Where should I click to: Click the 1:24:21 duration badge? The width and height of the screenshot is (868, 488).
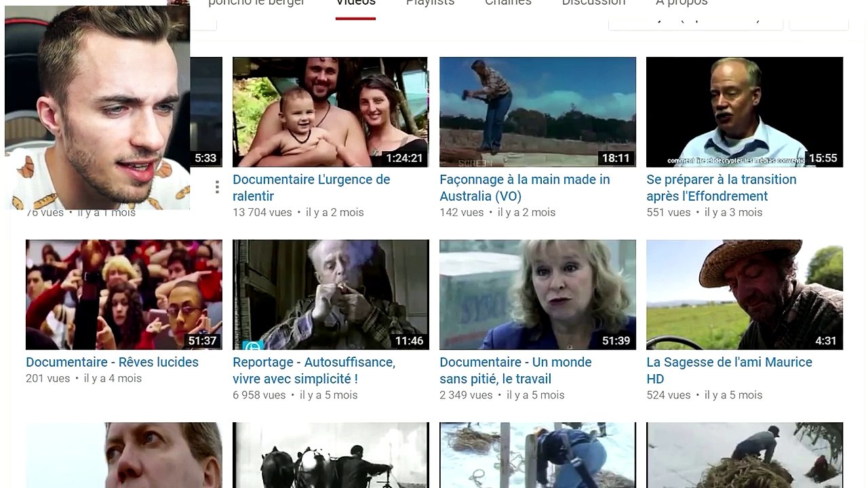click(x=404, y=158)
